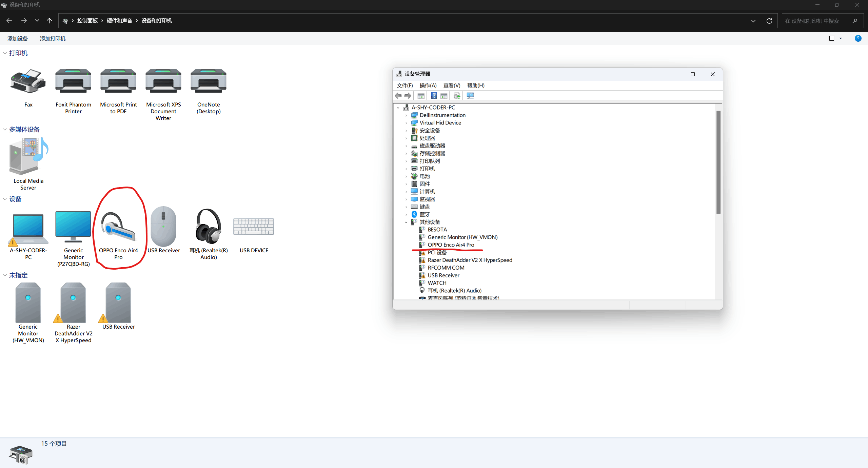The height and width of the screenshot is (468, 868).
Task: Select the OPPO Enco Air4 Pro headset icon
Action: (x=118, y=227)
